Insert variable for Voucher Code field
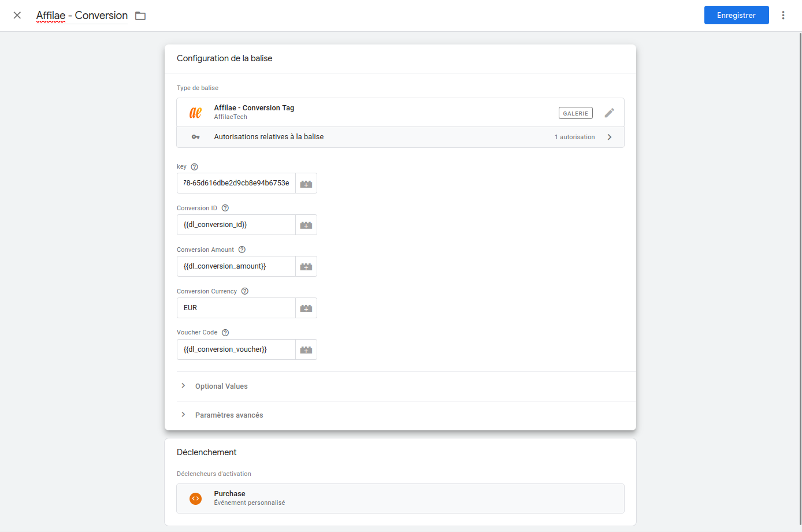802x532 pixels. pos(306,350)
